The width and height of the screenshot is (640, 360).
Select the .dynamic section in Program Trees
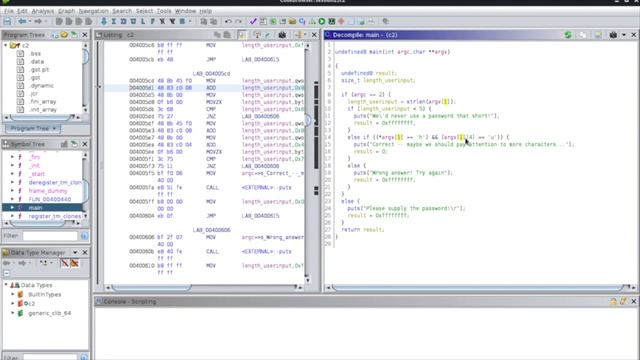pos(41,86)
